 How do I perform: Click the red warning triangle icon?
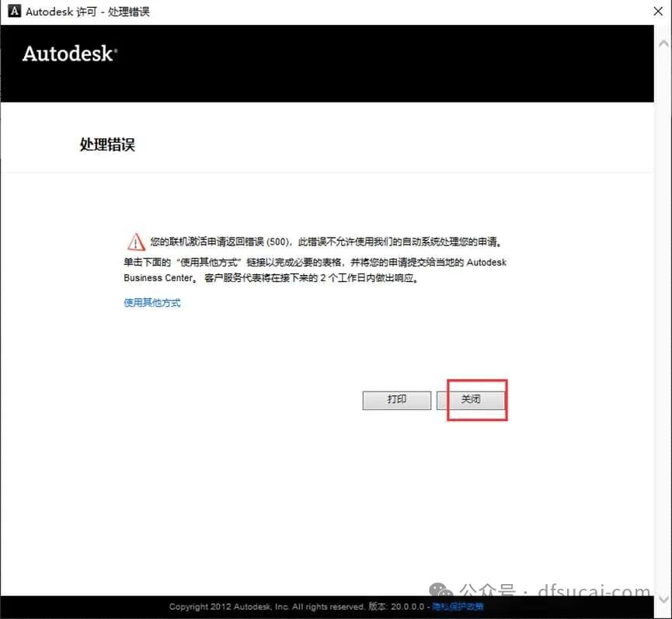click(x=136, y=242)
